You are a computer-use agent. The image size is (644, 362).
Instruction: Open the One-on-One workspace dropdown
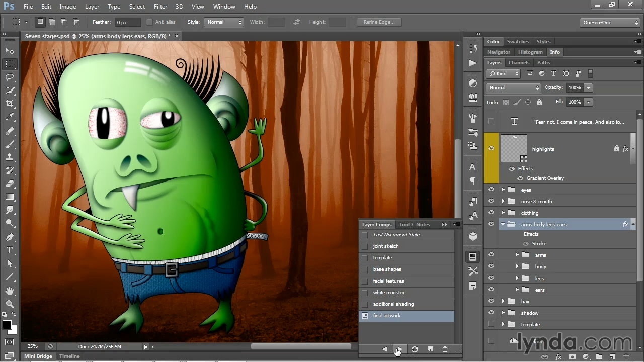tap(610, 22)
